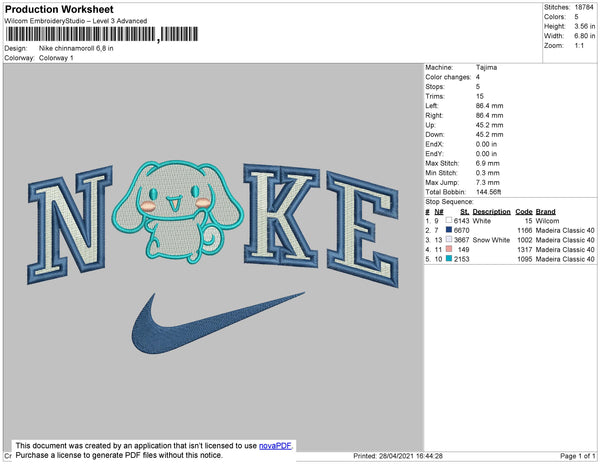Click the Width value '6.80 in'

pos(584,36)
